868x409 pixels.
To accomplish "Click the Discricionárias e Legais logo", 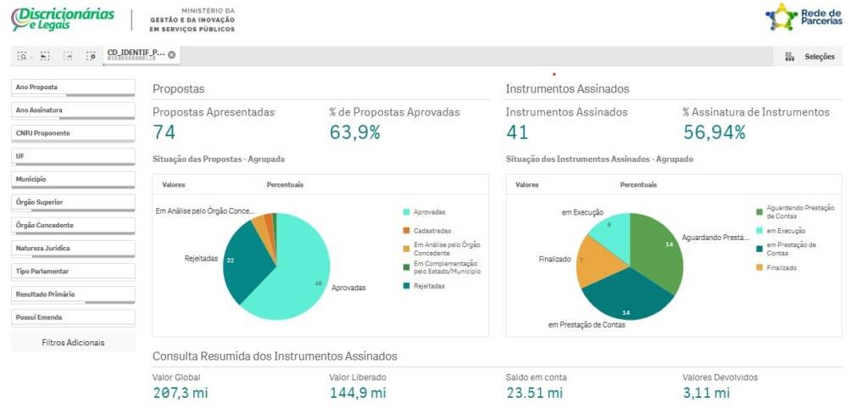I will point(63,19).
